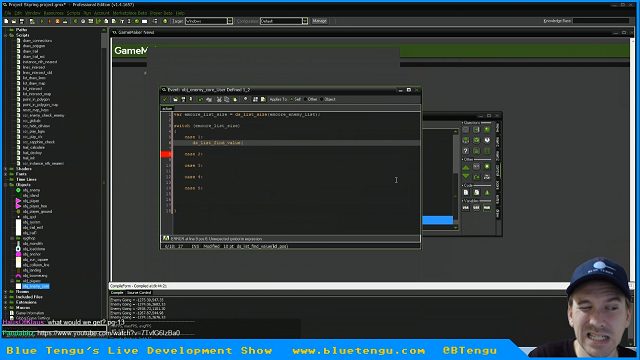
Task: Run the game with the green play icon
Action: click(x=42, y=21)
